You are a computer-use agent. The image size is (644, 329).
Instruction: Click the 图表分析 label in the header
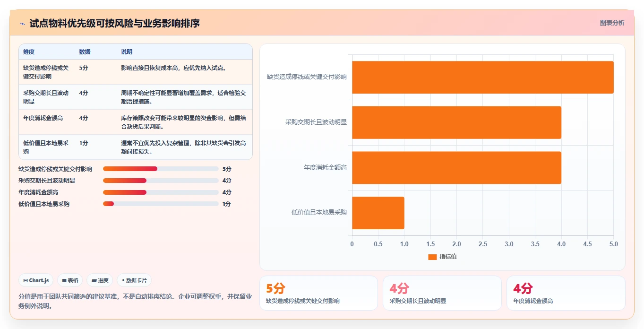612,23
